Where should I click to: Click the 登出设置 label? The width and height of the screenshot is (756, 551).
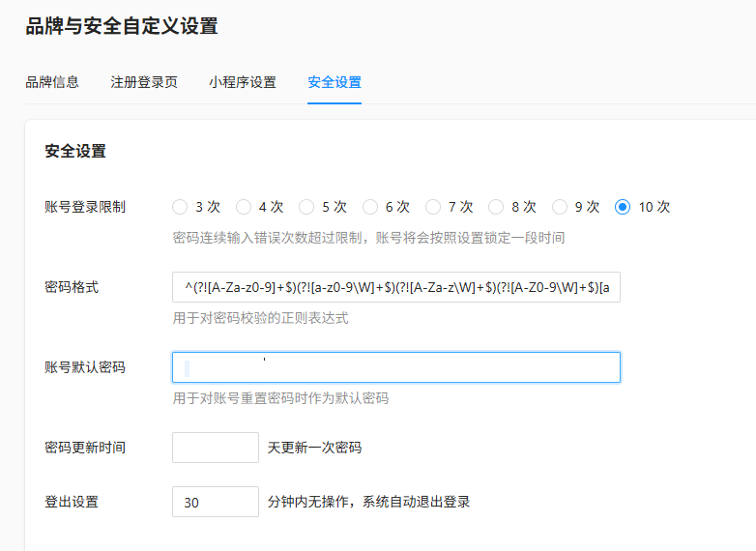(72, 502)
